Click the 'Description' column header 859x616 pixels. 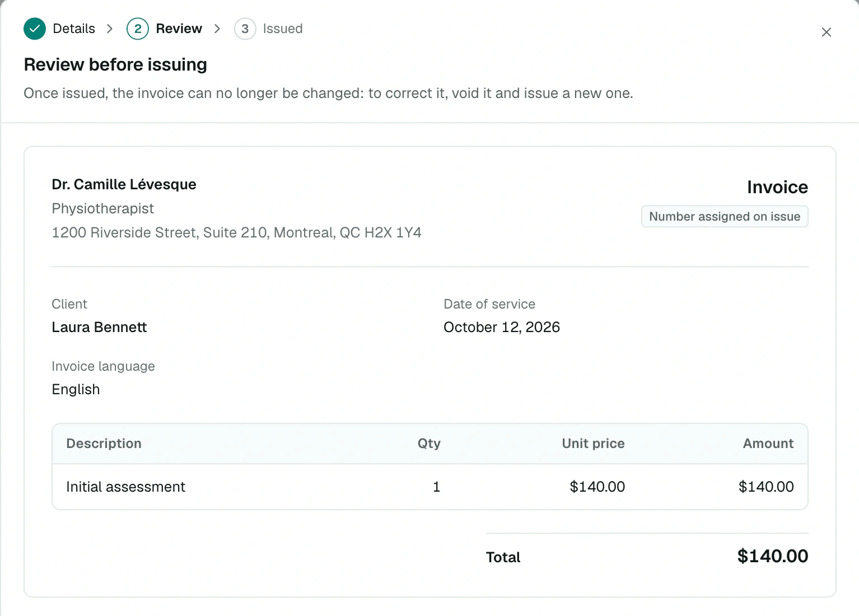pos(104,444)
